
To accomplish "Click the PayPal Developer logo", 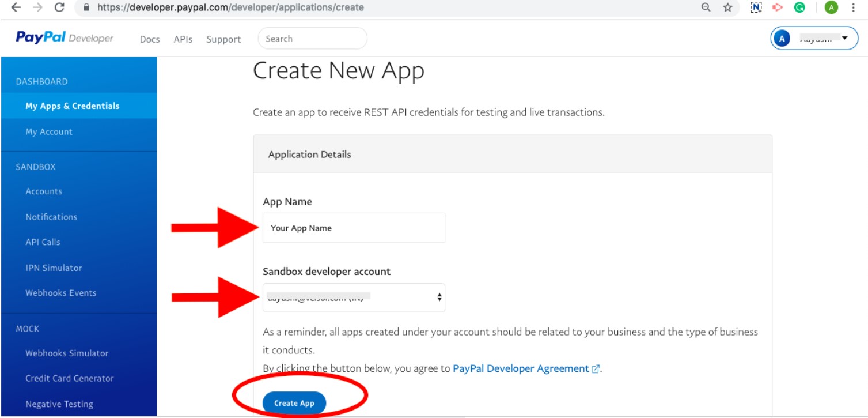I will (x=65, y=38).
